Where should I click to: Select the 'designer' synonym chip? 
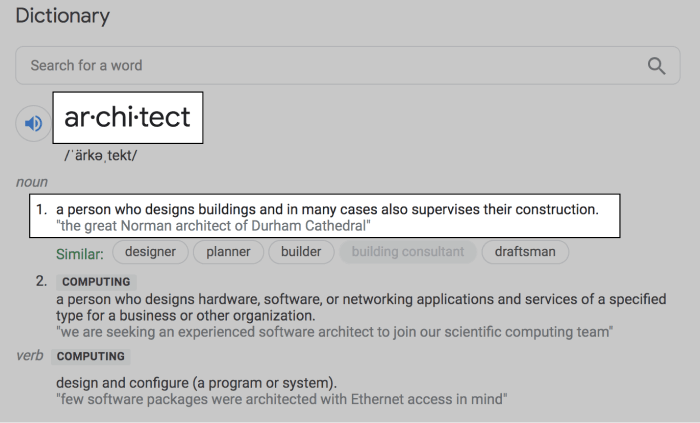pyautogui.click(x=150, y=252)
